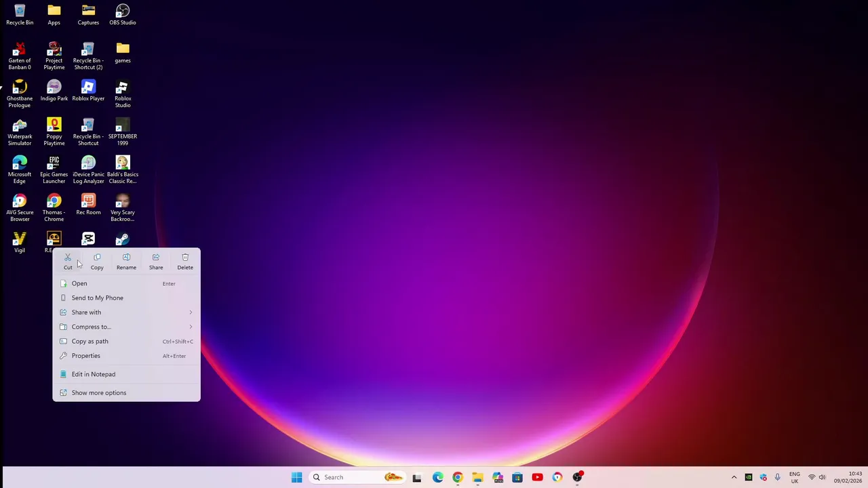This screenshot has height=488, width=868.
Task: Select the Poppy Playtime desktop icon
Action: [x=54, y=131]
